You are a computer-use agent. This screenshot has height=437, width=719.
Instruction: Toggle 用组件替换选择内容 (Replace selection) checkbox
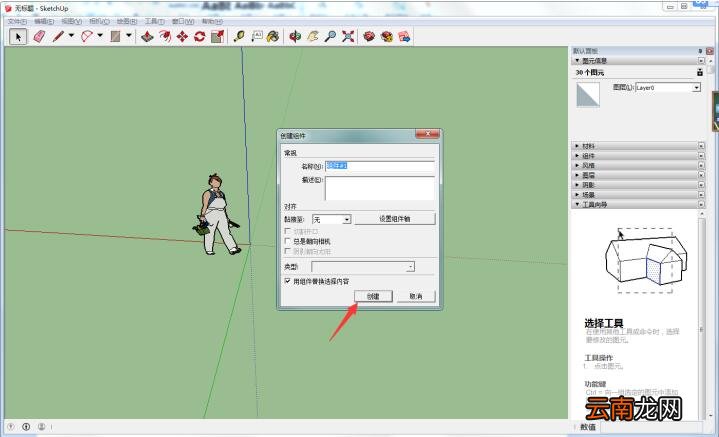point(288,281)
